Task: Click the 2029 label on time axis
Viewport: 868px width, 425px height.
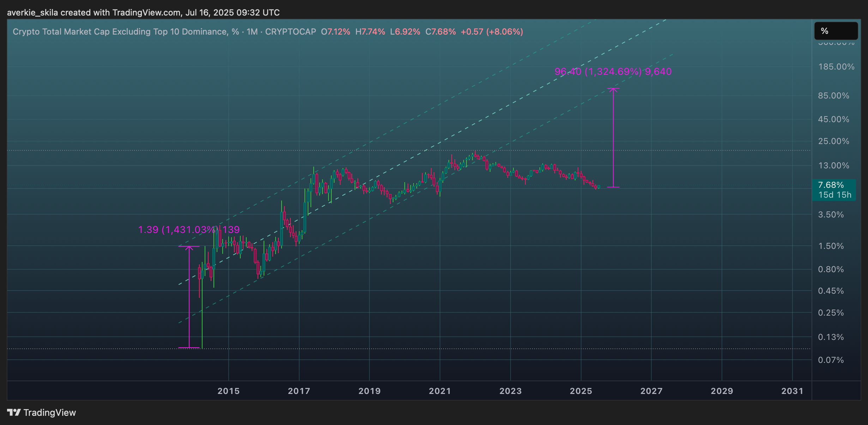Action: tap(722, 391)
